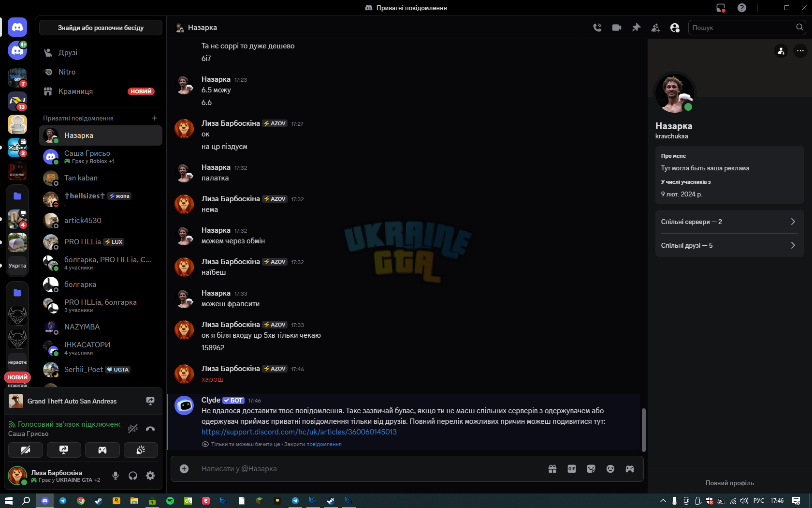The image size is (812, 508).
Task: Open chat with Саша Грисьо
Action: click(x=101, y=157)
